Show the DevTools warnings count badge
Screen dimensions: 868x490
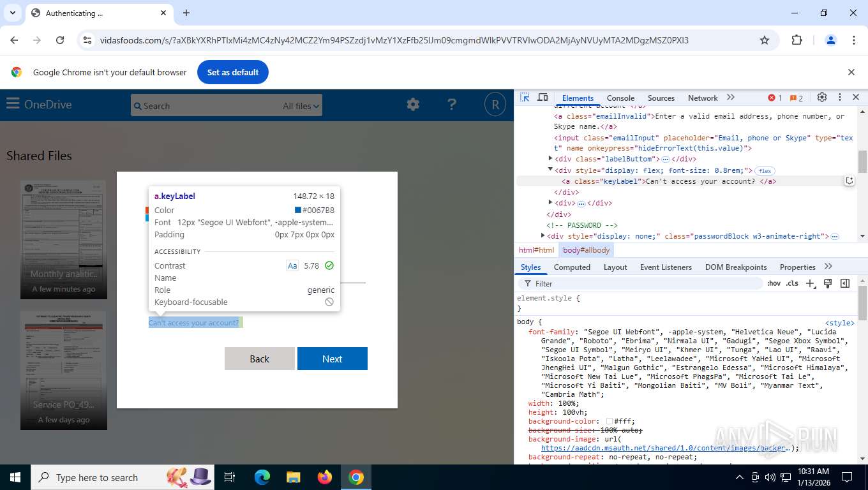tap(797, 98)
